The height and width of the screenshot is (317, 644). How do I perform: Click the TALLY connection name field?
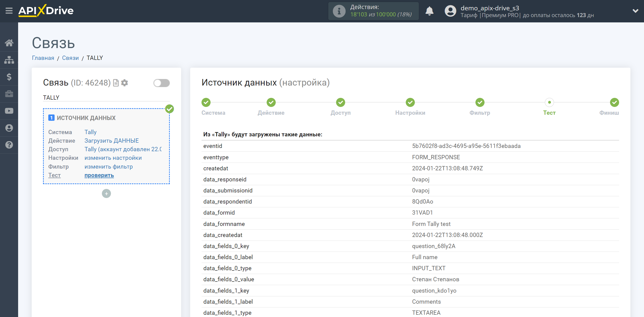coord(106,98)
